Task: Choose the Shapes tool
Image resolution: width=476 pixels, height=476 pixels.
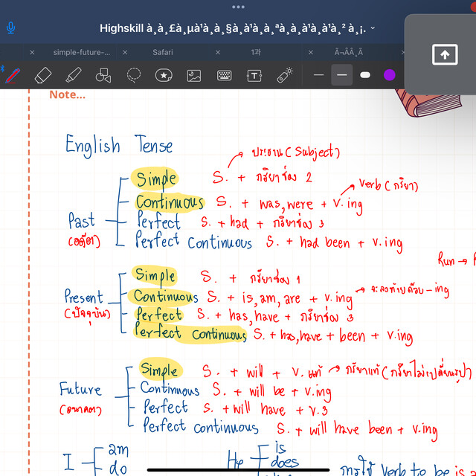Action: (x=103, y=75)
